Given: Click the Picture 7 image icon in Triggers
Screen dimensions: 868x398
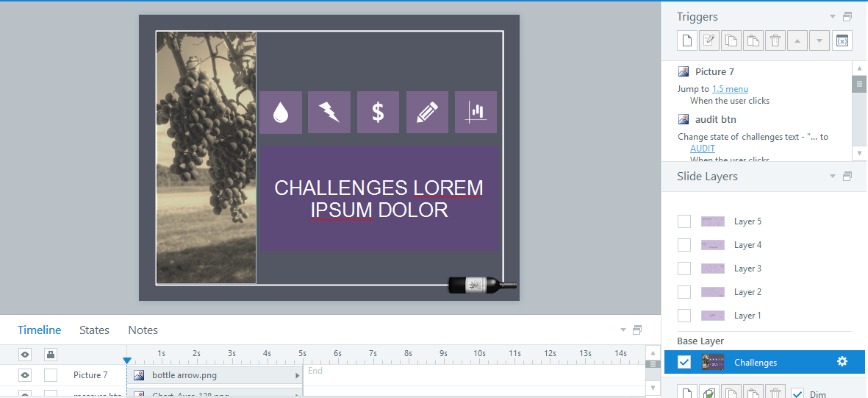Looking at the screenshot, I should click(x=684, y=71).
